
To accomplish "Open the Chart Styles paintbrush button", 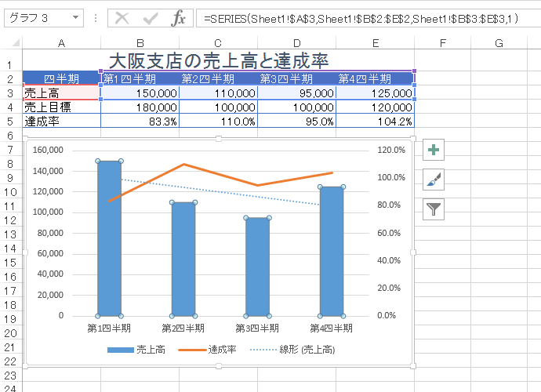I will (434, 180).
